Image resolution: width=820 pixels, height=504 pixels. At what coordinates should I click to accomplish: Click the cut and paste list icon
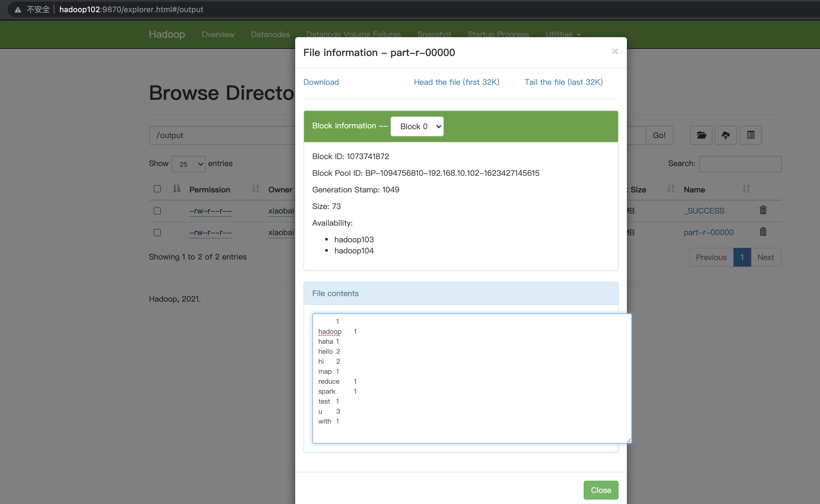(750, 135)
